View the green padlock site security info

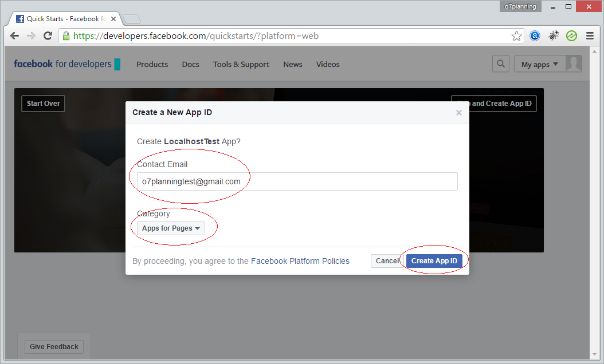pyautogui.click(x=66, y=36)
